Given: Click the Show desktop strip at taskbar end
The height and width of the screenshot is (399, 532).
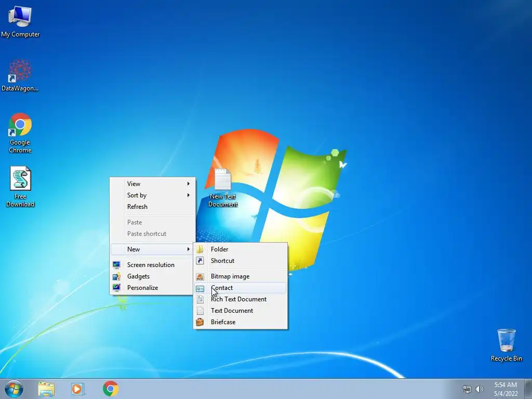Looking at the screenshot, I should (528, 389).
